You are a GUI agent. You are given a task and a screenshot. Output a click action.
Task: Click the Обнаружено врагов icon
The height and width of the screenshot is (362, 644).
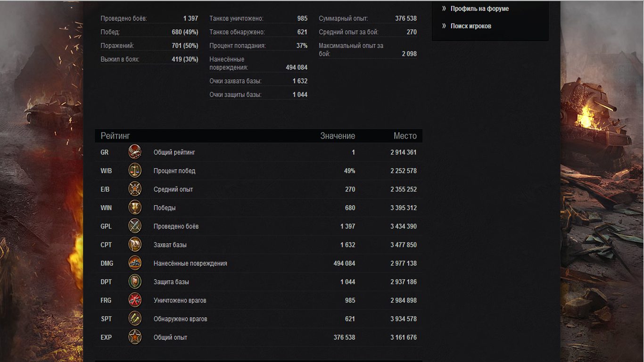(x=135, y=319)
